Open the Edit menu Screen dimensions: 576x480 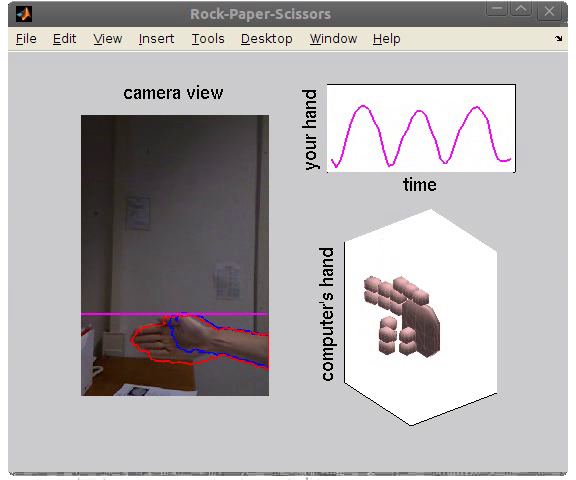(64, 39)
